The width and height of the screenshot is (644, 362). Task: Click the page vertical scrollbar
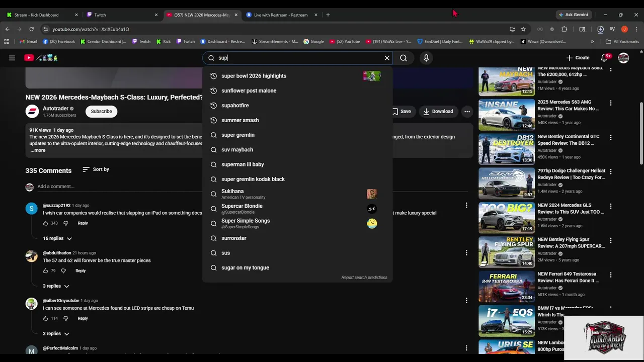(x=641, y=132)
